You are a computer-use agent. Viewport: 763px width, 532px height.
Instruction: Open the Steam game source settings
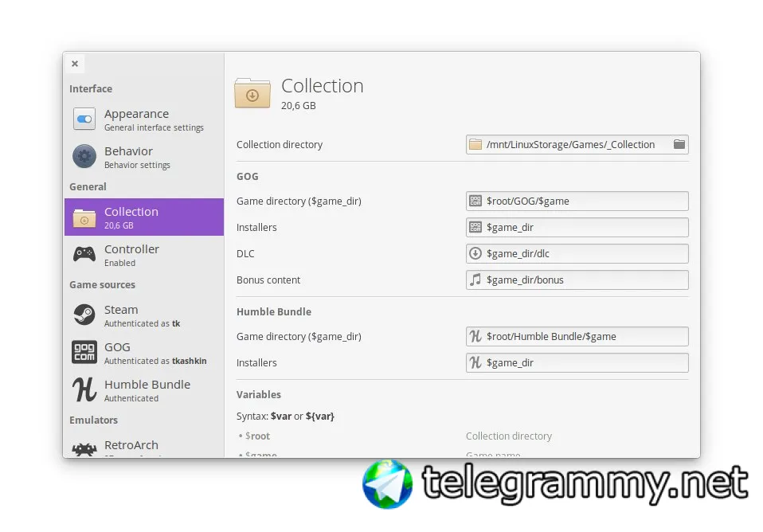click(x=144, y=315)
